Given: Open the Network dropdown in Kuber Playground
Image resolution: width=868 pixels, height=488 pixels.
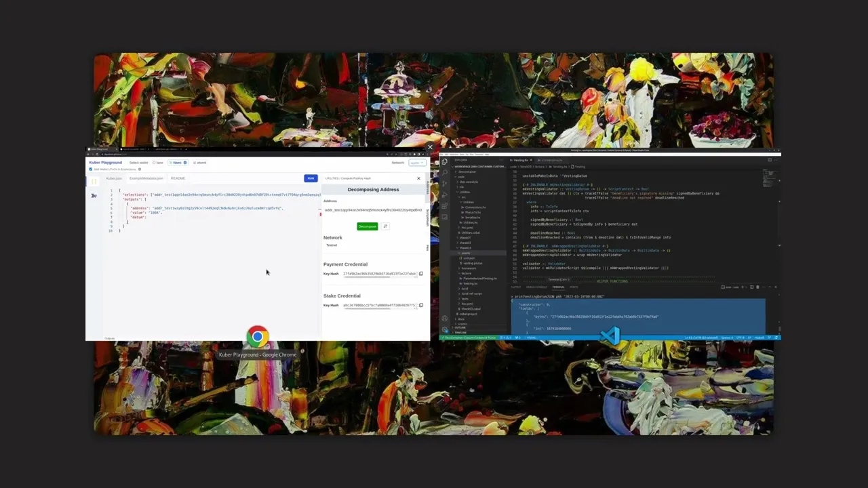Looking at the screenshot, I should [417, 162].
